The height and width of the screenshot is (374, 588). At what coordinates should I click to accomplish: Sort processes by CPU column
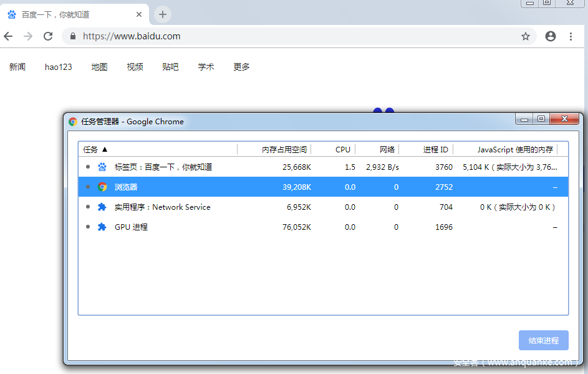coord(342,149)
